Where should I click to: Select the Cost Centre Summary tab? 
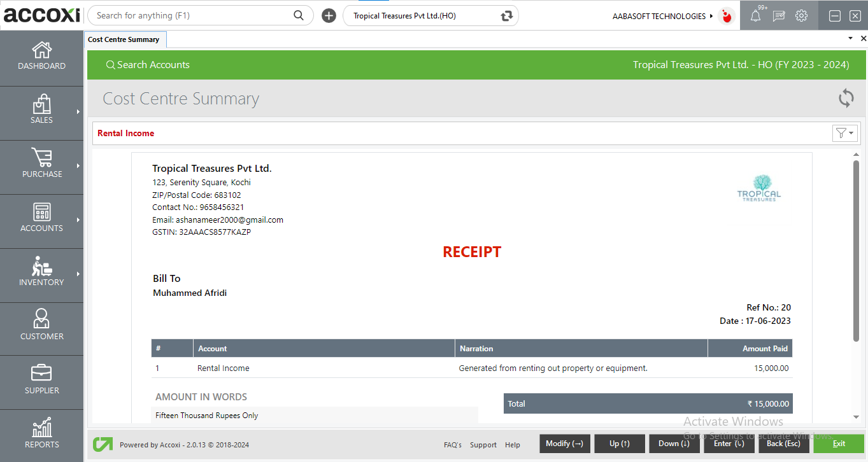pyautogui.click(x=125, y=39)
